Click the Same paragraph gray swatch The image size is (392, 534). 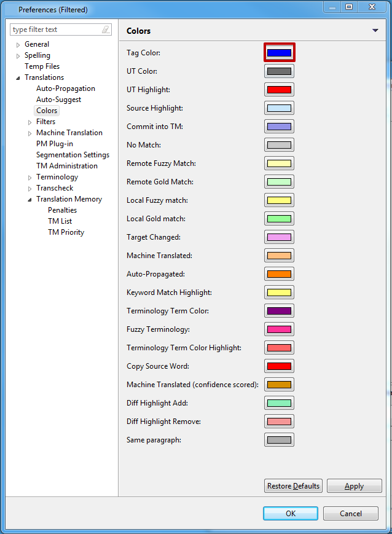[279, 440]
